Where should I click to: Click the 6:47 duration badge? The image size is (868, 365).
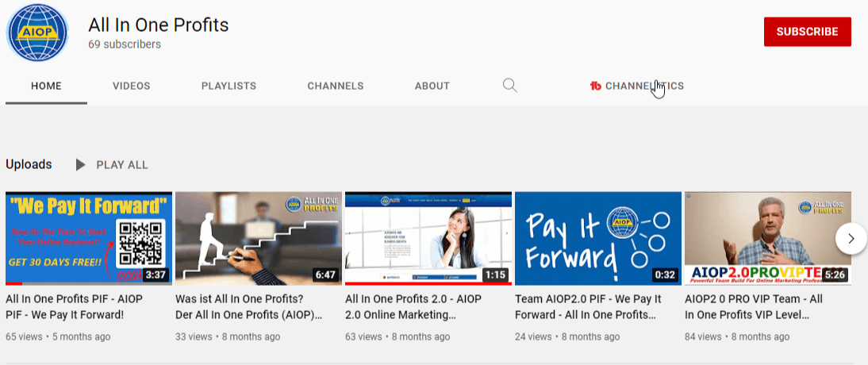pyautogui.click(x=325, y=275)
